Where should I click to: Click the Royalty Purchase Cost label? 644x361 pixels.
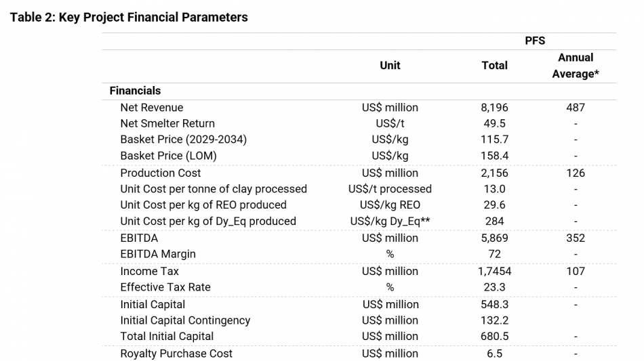(176, 354)
